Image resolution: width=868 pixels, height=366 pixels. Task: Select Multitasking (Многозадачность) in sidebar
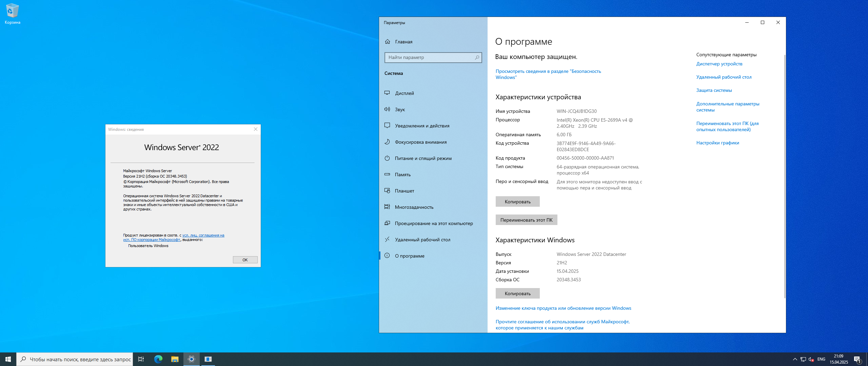point(414,207)
